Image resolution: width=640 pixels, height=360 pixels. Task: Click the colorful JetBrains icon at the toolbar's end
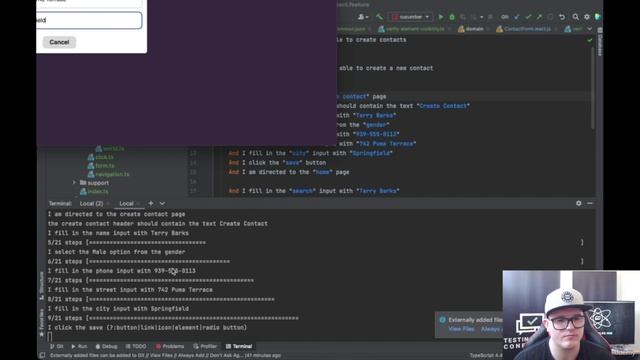[x=598, y=17]
